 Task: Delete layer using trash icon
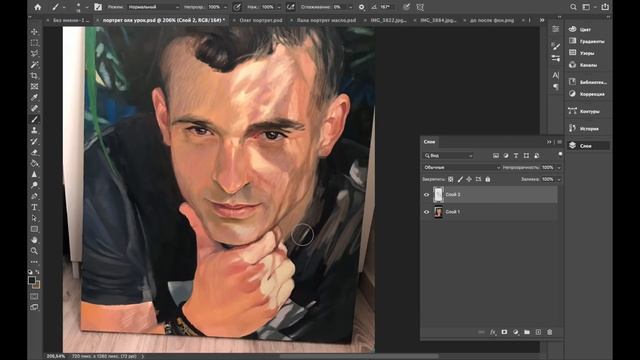[550, 332]
